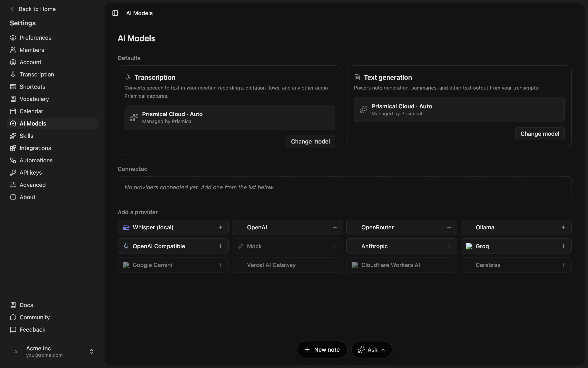Click plus icon on OpenAI Compatible card
The height and width of the screenshot is (368, 588).
[220, 246]
